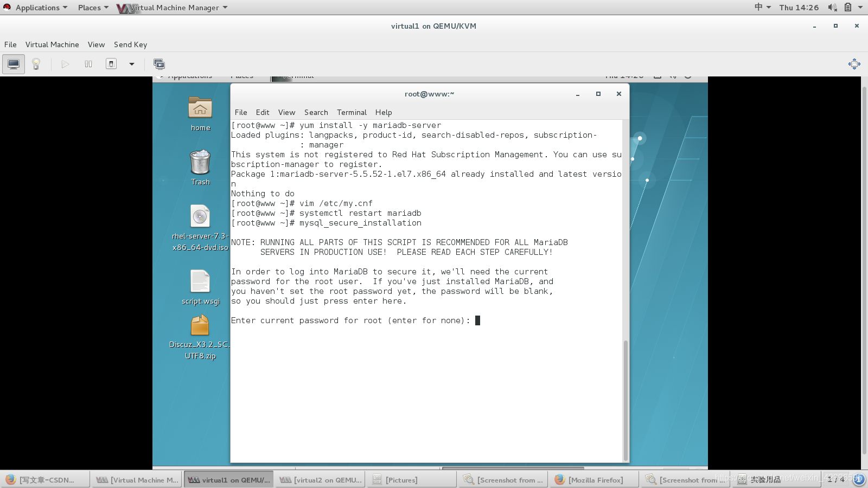Show virtual hardware details lightbulb
The width and height of the screenshot is (868, 488).
(x=36, y=64)
